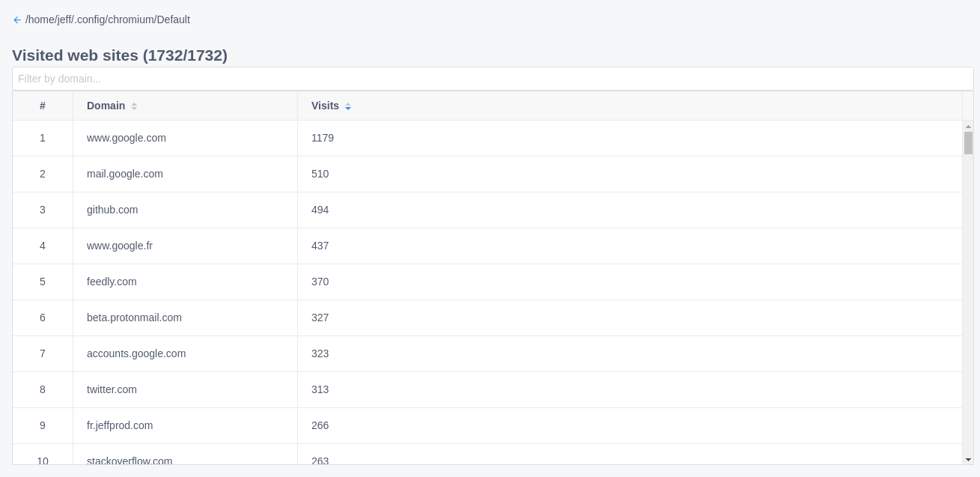
Task: Click the 437 visits value
Action: [x=320, y=246]
